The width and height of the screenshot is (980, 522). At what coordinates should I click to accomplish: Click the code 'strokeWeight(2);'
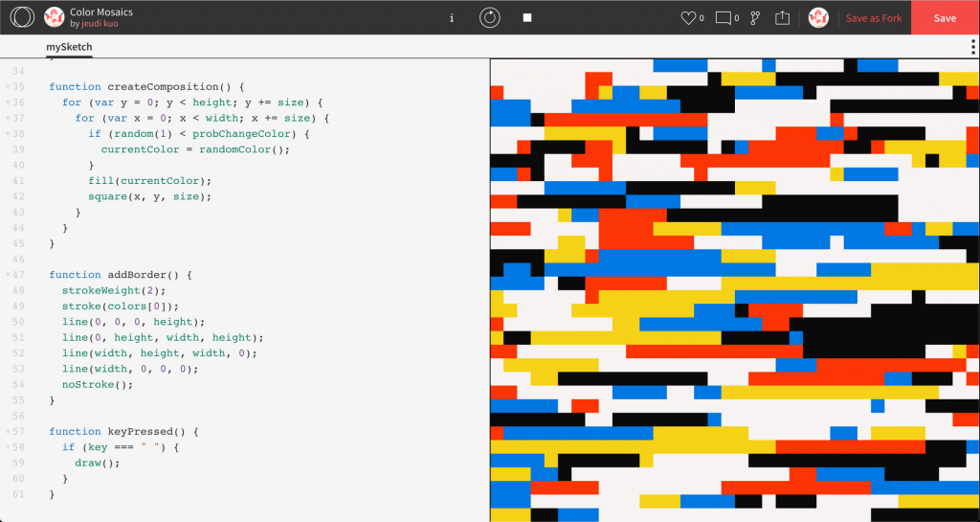(115, 290)
